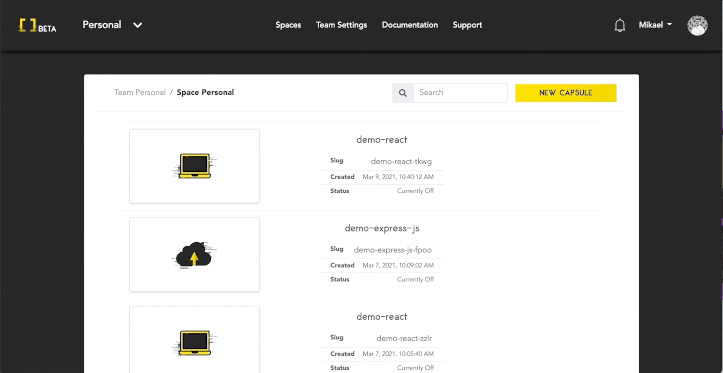Click the search magnifier icon
The height and width of the screenshot is (373, 723).
403,93
